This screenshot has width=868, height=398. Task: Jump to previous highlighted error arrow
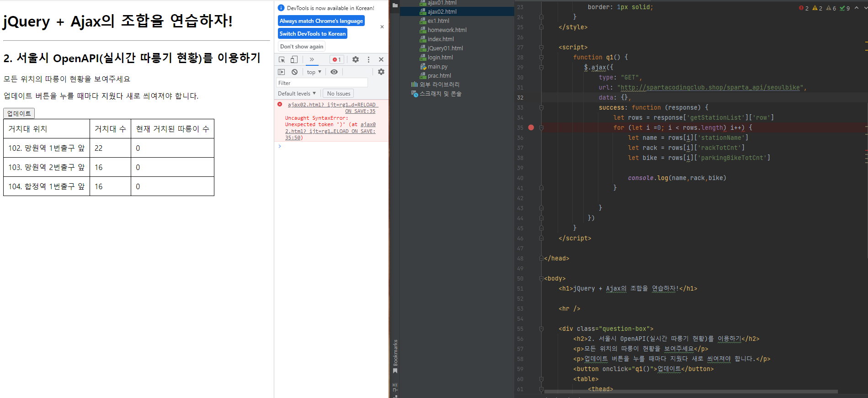pyautogui.click(x=857, y=8)
